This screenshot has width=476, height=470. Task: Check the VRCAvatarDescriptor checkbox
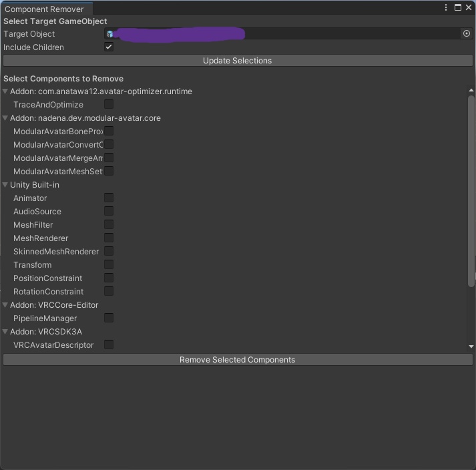click(109, 344)
